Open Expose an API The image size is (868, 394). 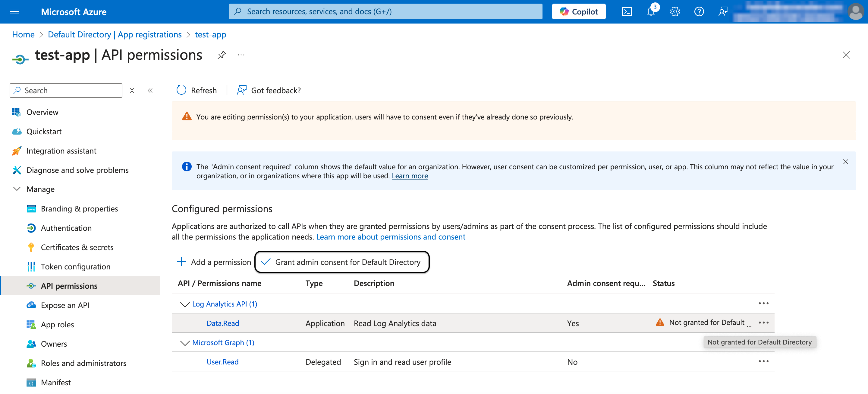(65, 305)
